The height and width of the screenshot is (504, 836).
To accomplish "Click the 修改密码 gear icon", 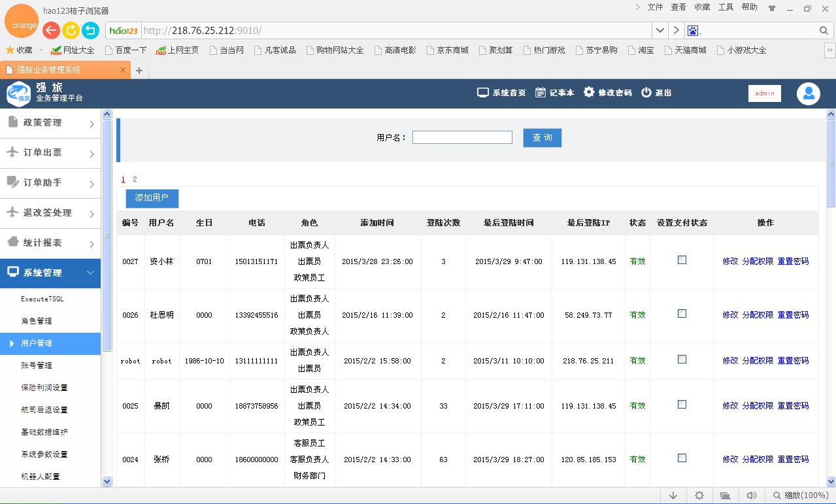I will [589, 92].
